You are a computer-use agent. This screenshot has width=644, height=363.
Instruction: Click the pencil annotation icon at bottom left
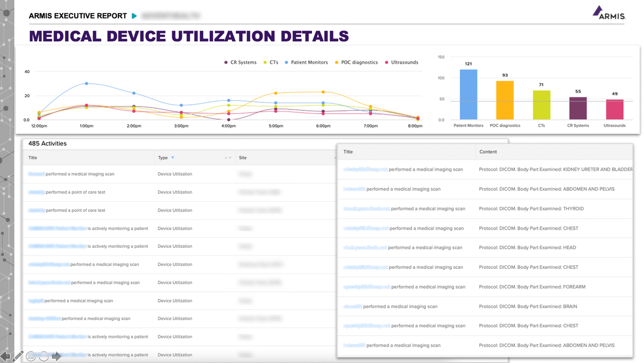[17, 356]
